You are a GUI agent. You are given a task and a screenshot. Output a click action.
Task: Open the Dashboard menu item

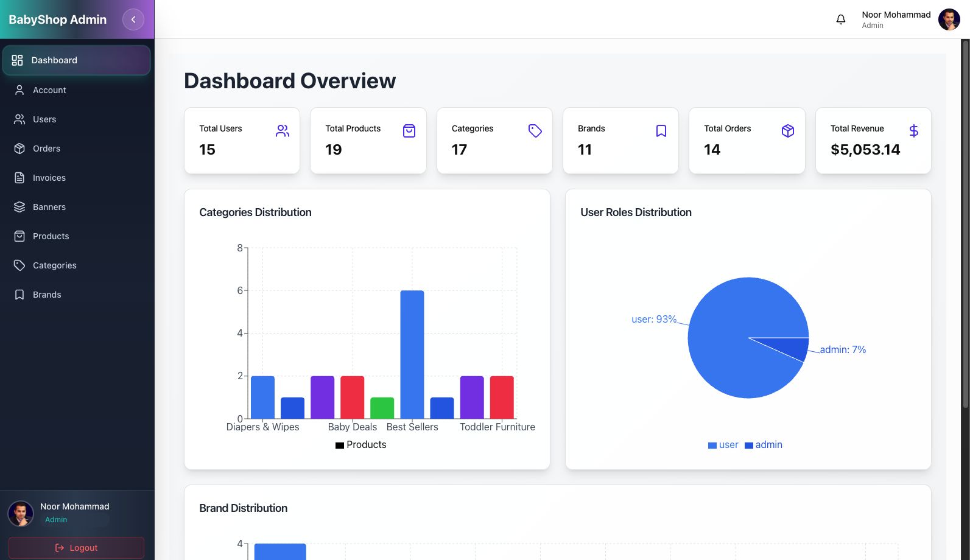(76, 60)
